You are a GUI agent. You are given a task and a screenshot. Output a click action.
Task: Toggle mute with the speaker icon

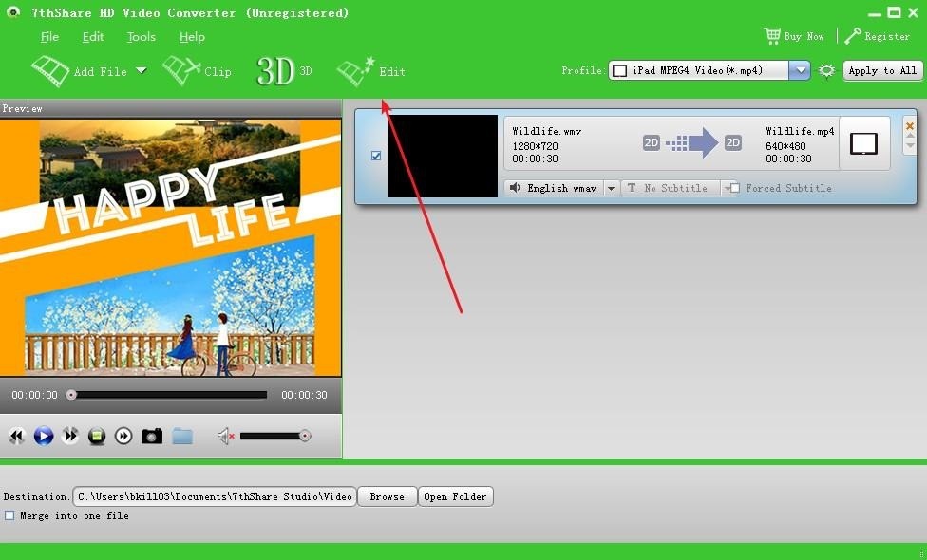(x=225, y=436)
